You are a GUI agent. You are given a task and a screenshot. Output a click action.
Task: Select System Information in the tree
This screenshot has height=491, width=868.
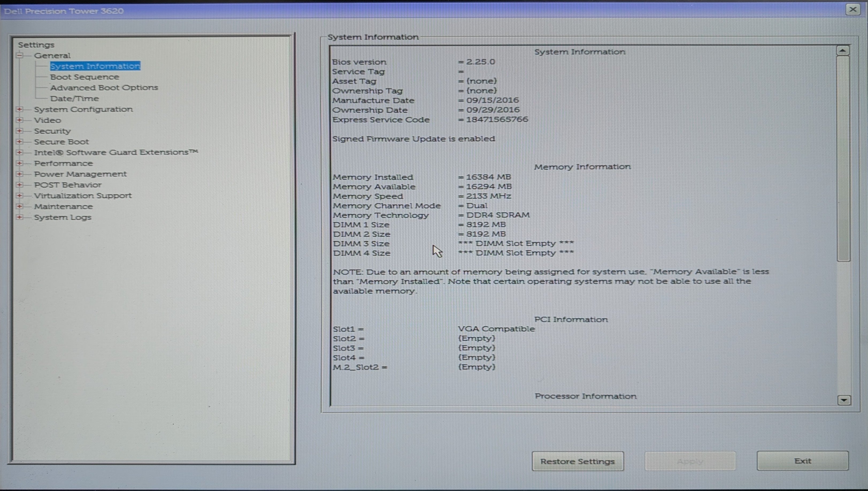(x=95, y=66)
